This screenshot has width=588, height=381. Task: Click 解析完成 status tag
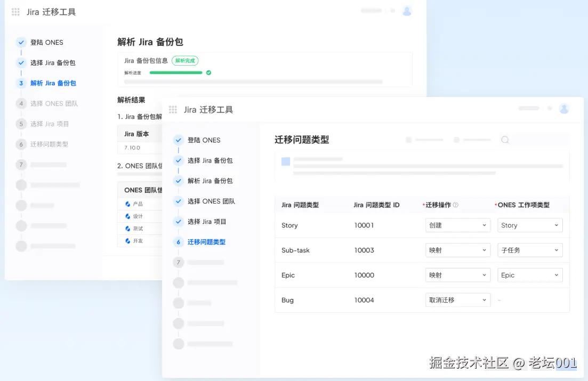(x=186, y=60)
